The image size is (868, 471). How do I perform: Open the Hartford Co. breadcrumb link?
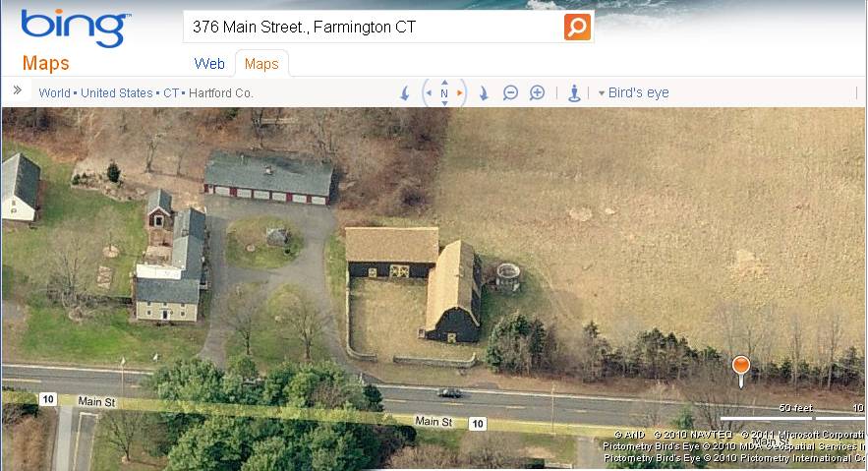click(x=221, y=93)
